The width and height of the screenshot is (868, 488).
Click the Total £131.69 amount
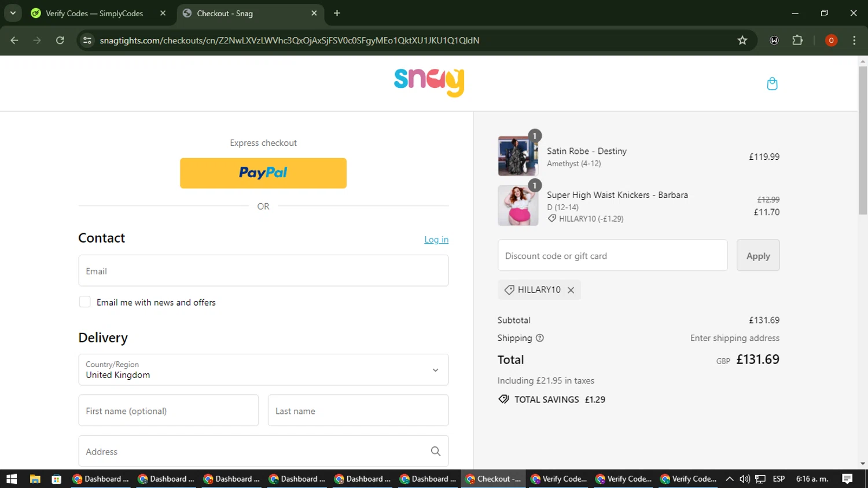coord(757,359)
